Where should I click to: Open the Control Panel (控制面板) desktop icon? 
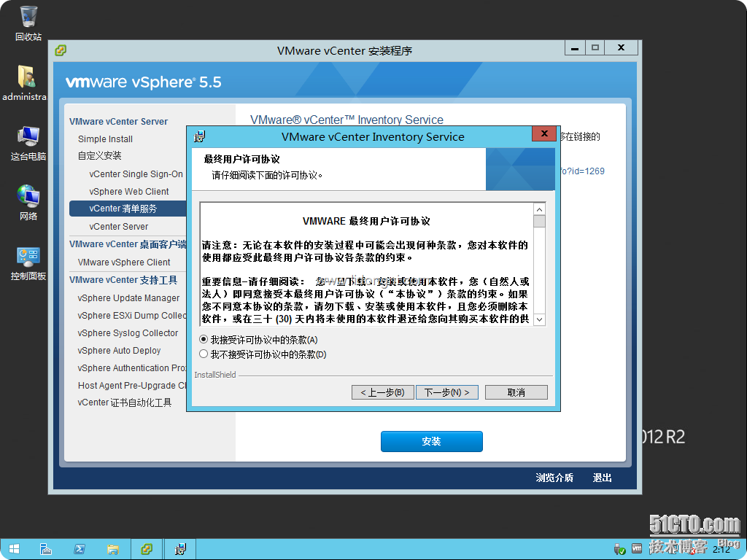tap(28, 262)
